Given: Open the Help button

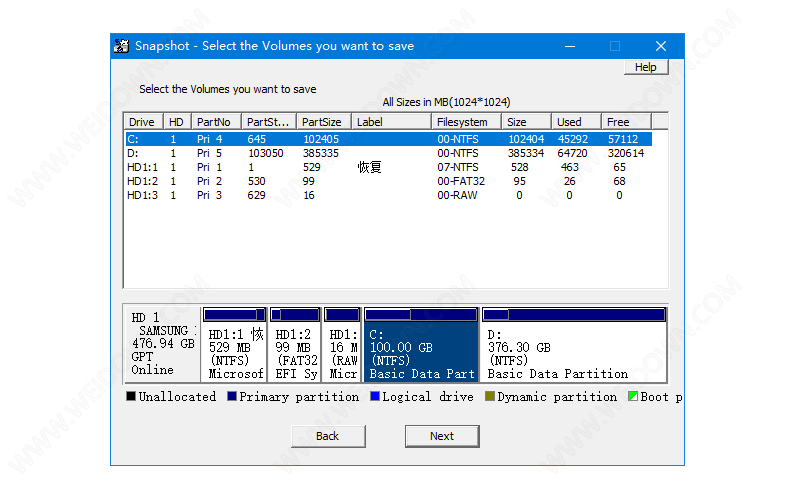Looking at the screenshot, I should (x=645, y=67).
